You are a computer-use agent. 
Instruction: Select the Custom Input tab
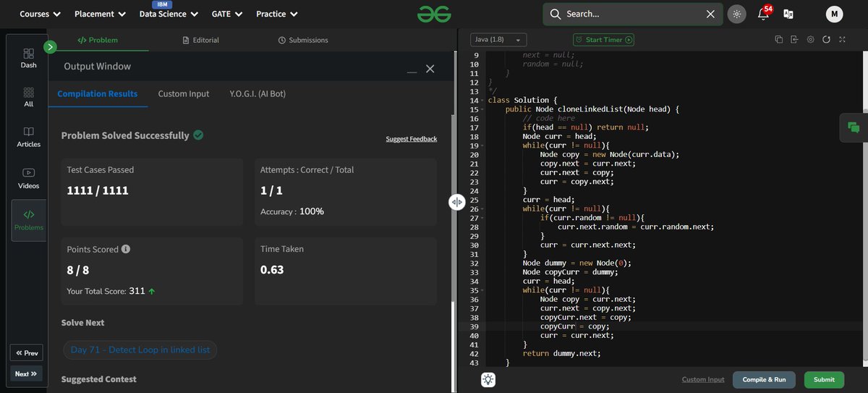[184, 94]
